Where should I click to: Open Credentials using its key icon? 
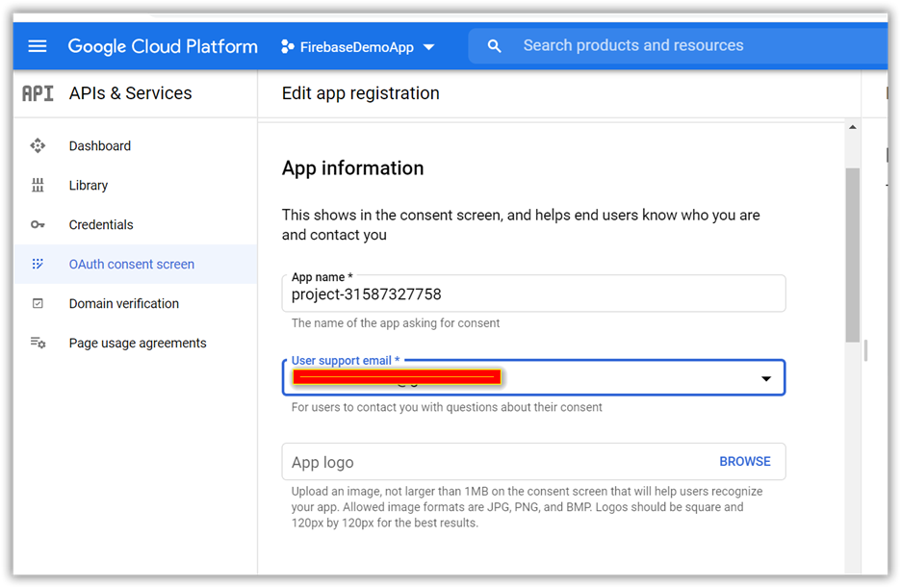point(38,224)
